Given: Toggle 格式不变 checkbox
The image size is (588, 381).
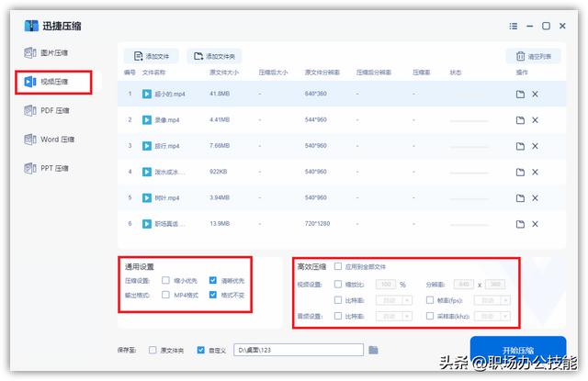Looking at the screenshot, I should [213, 295].
